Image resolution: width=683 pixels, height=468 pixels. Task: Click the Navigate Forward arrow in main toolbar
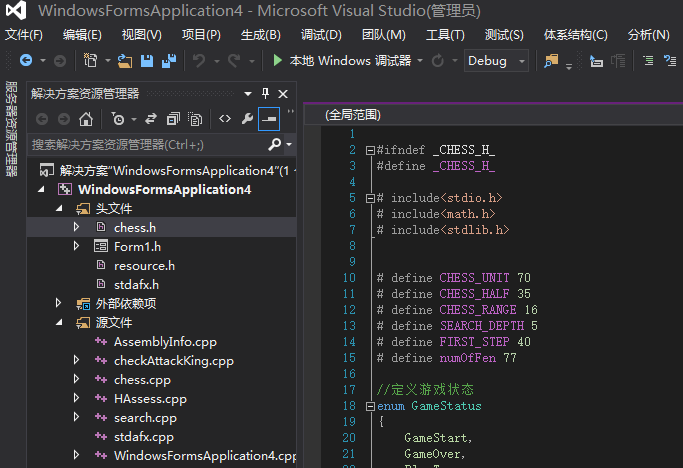coord(60,61)
